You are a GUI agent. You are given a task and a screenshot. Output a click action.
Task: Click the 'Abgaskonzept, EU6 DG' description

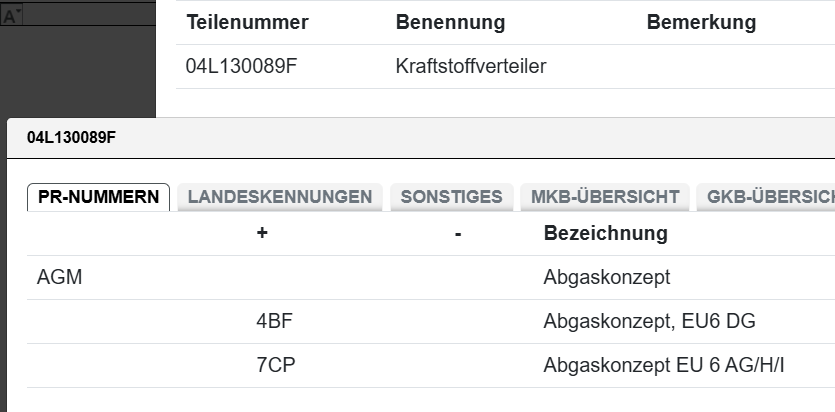pyautogui.click(x=649, y=321)
